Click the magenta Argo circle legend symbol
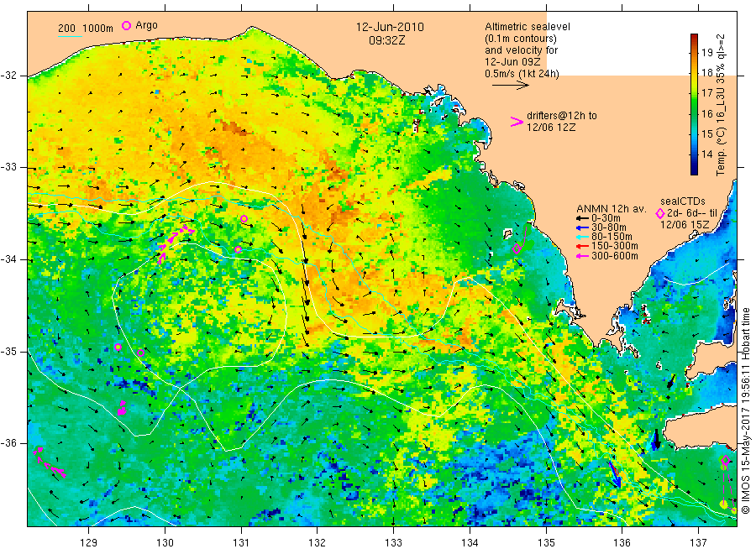This screenshot has width=756, height=554. (x=126, y=25)
